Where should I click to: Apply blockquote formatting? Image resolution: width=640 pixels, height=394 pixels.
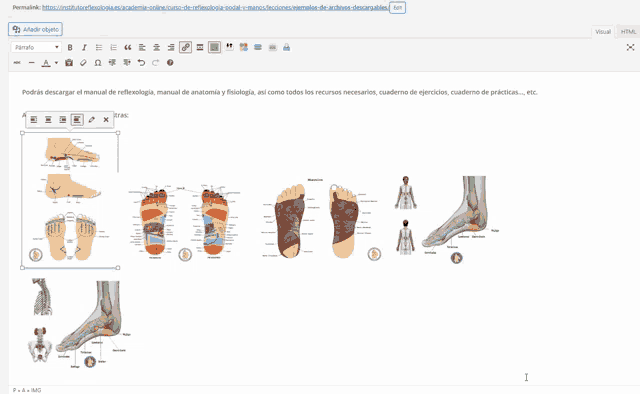(128, 47)
